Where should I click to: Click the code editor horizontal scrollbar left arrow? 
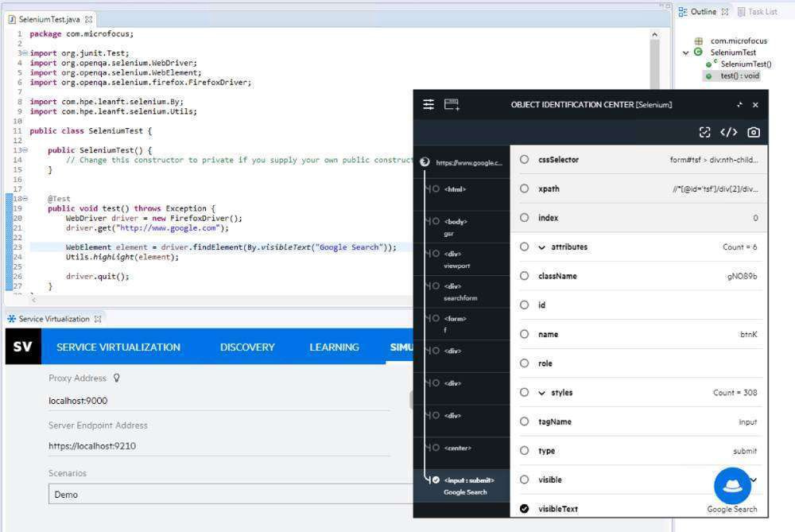[33, 300]
